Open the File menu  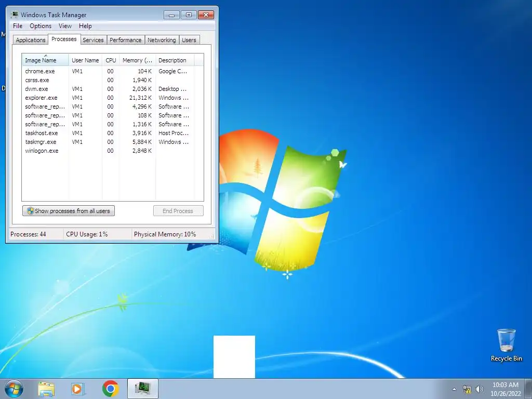point(18,26)
